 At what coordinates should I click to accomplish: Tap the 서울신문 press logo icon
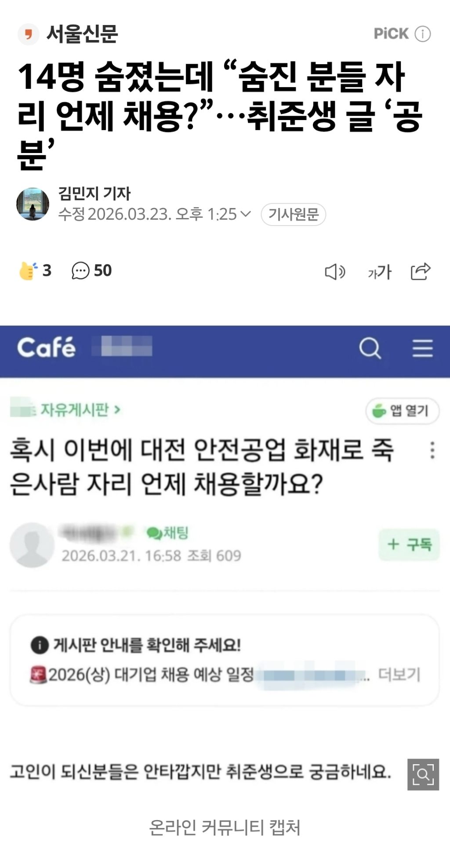28,34
